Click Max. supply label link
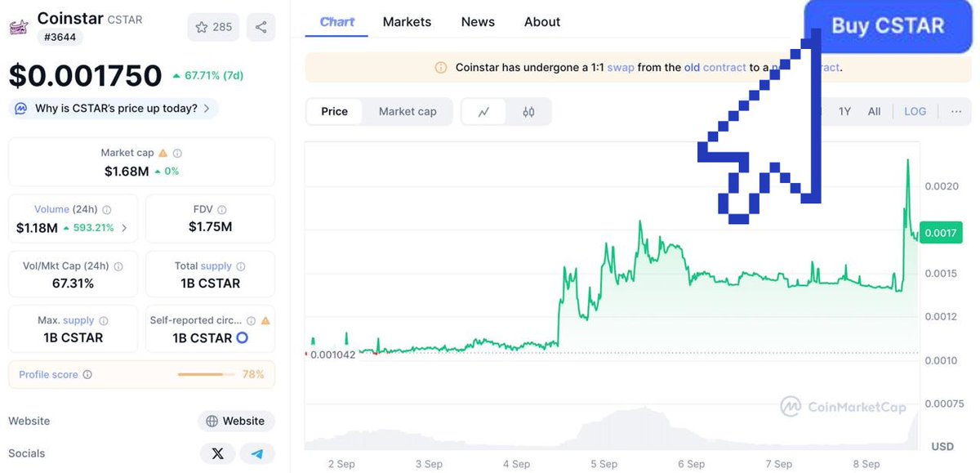980x473 pixels. [79, 321]
